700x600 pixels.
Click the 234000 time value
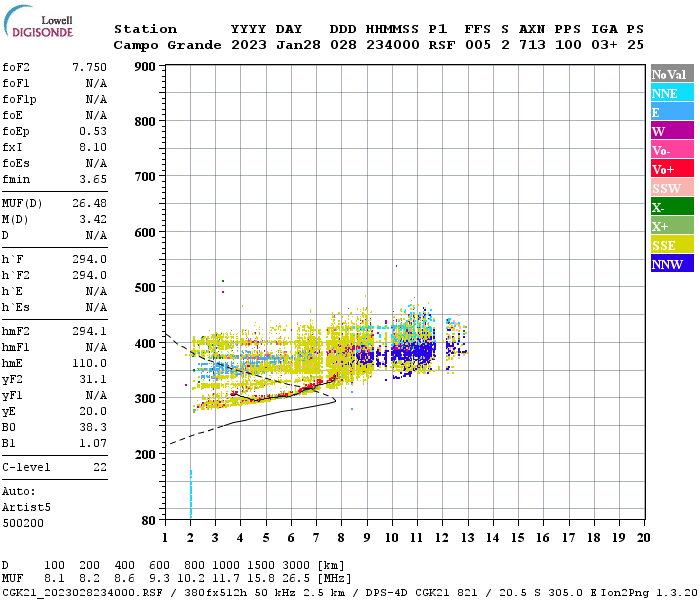393,45
